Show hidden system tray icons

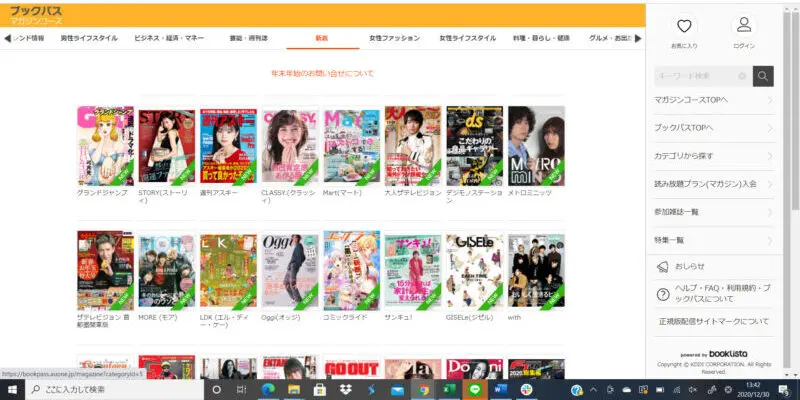coord(594,390)
